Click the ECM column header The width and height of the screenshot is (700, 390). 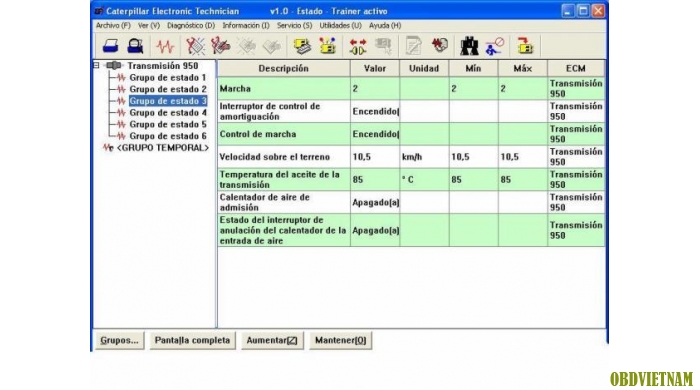[x=576, y=68]
